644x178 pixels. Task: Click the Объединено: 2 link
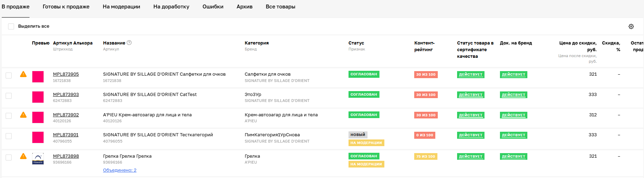click(x=119, y=170)
